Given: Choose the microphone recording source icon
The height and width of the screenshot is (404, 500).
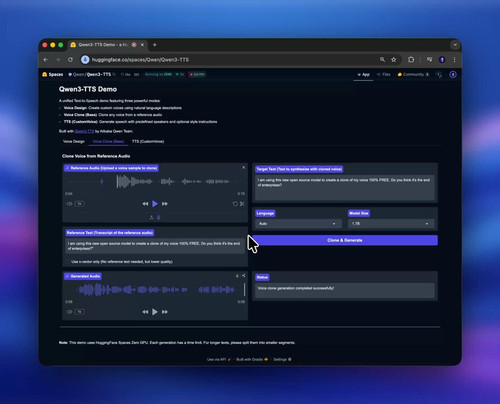Looking at the screenshot, I should point(159,217).
